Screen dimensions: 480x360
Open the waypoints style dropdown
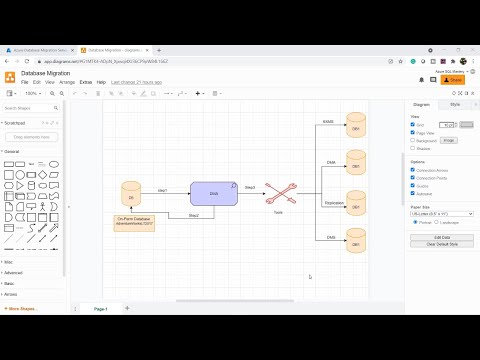(x=182, y=94)
